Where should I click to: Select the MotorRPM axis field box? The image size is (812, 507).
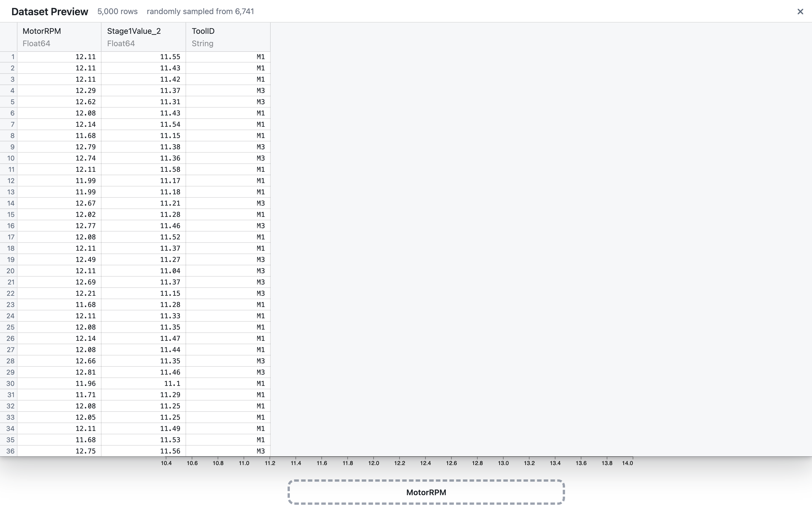pyautogui.click(x=426, y=492)
